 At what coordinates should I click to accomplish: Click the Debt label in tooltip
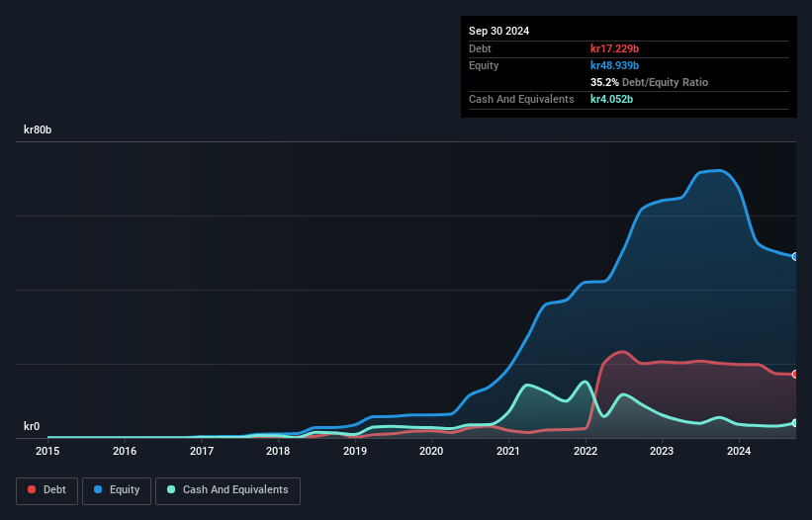tap(480, 48)
